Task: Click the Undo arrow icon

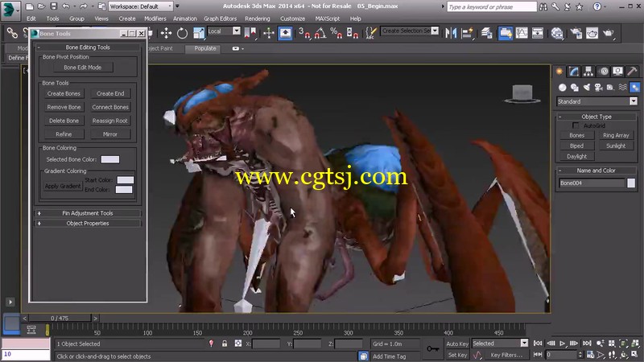Action: point(66,6)
